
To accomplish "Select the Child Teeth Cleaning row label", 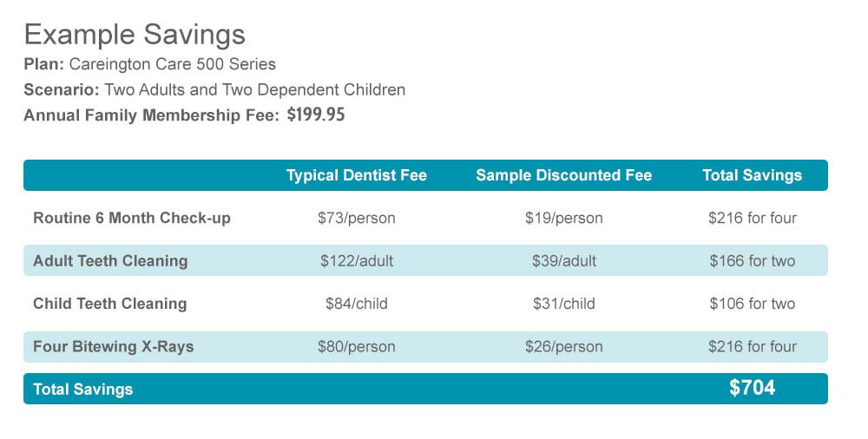I will tap(109, 304).
